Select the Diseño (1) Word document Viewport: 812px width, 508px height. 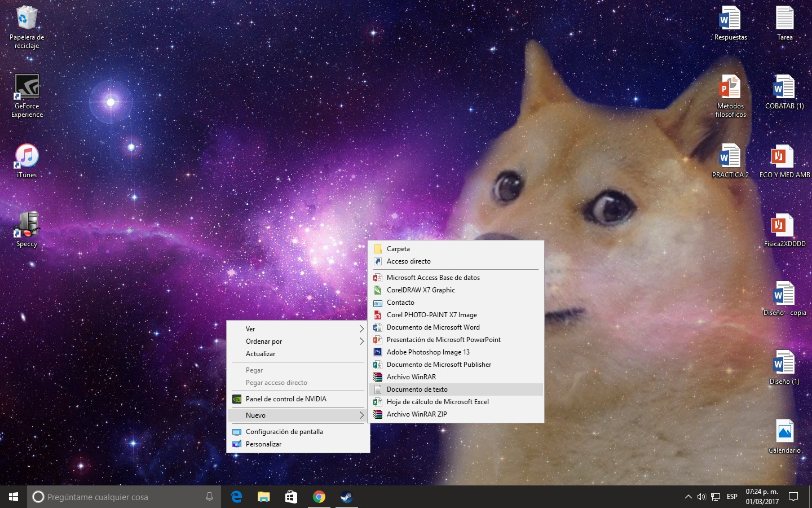click(x=784, y=368)
